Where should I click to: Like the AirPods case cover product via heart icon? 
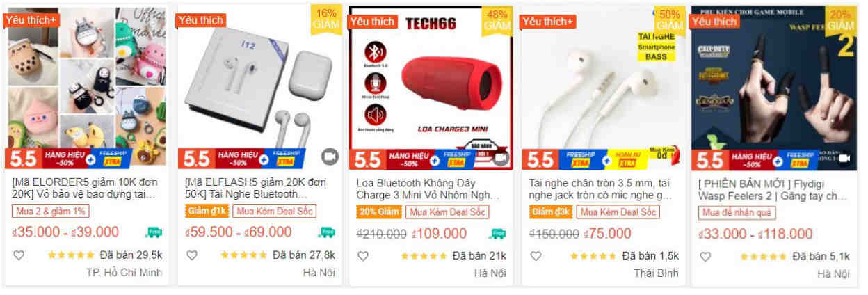coord(19,255)
